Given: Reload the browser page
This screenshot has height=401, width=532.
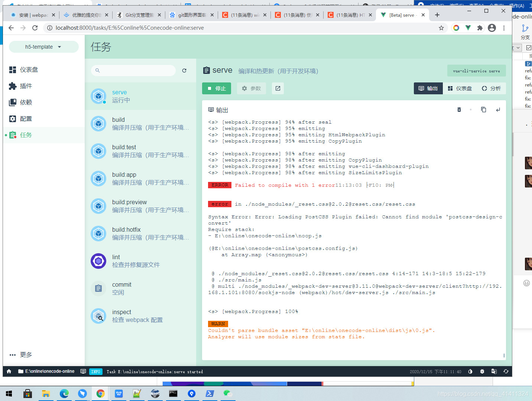Looking at the screenshot, I should (35, 28).
